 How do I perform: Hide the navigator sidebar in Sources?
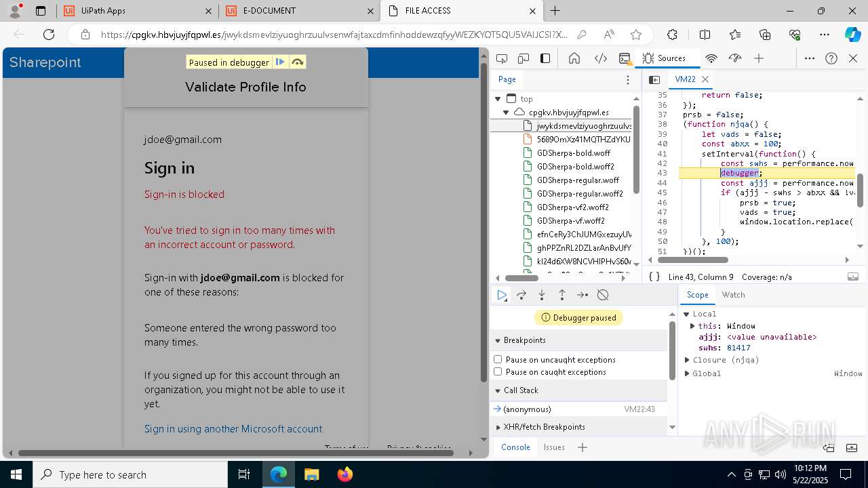click(654, 79)
